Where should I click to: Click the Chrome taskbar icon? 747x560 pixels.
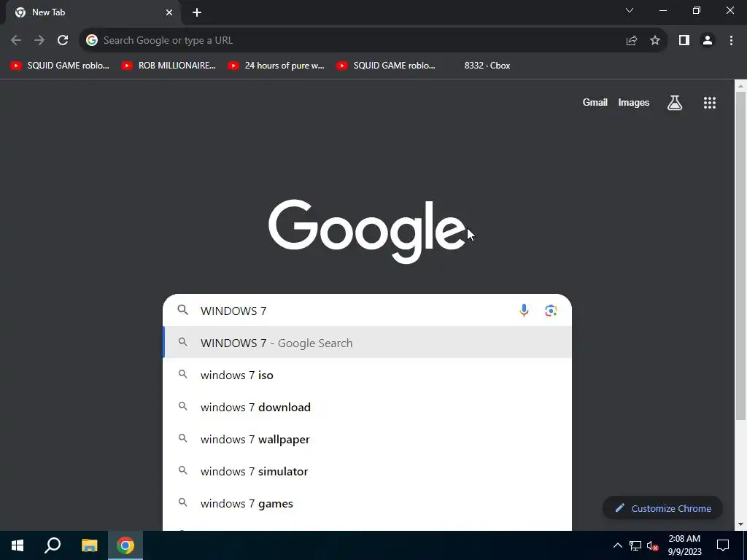tap(125, 545)
